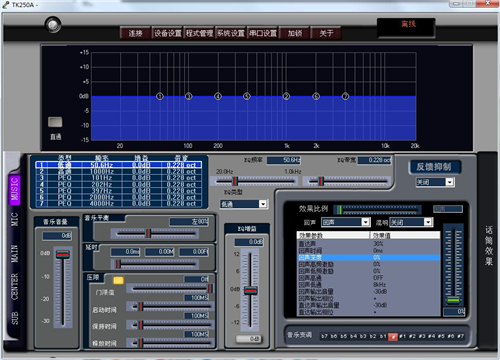Click the round knob icon at top left

(x=53, y=24)
